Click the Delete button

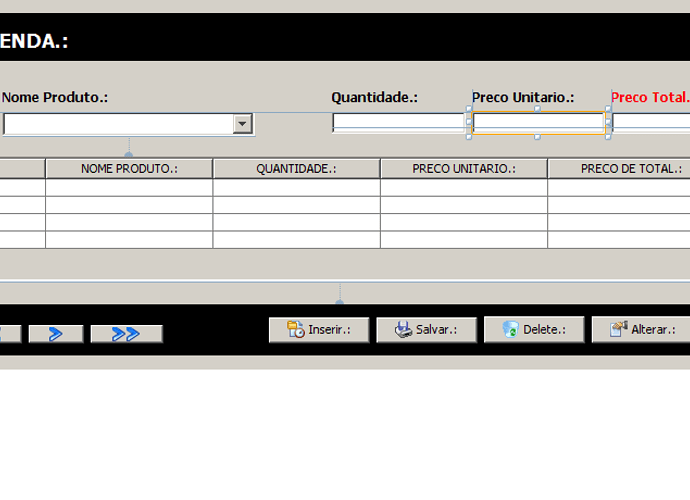[x=534, y=329]
